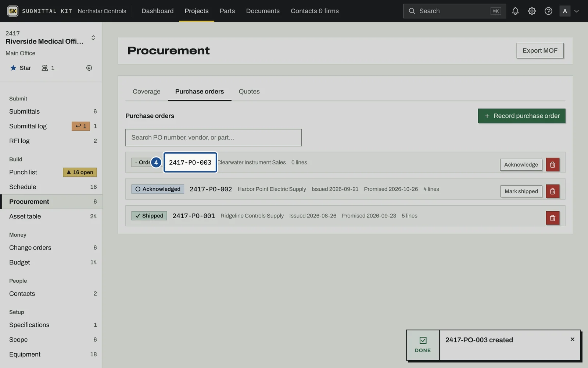Open PO number 2417-PO-001
The height and width of the screenshot is (368, 588).
194,216
